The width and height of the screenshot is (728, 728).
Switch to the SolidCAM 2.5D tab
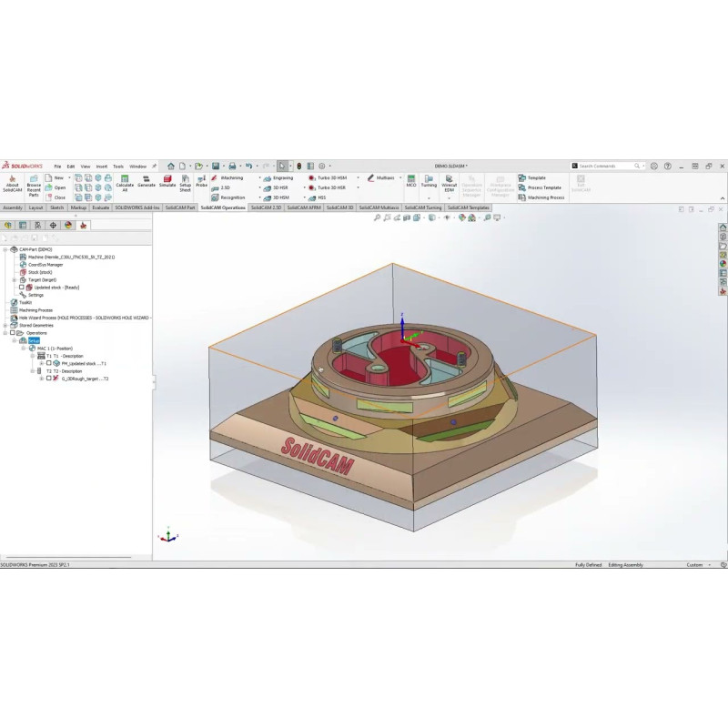[266, 207]
